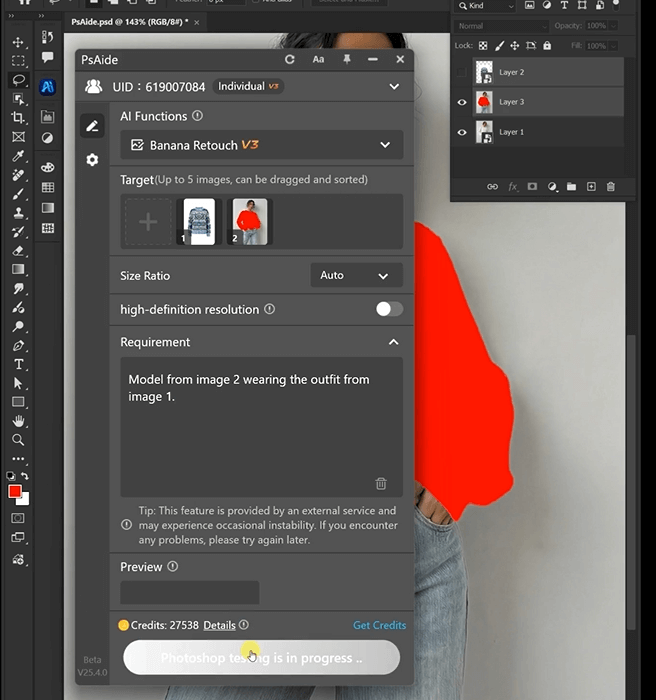Choose the Zoom tool

pyautogui.click(x=18, y=439)
